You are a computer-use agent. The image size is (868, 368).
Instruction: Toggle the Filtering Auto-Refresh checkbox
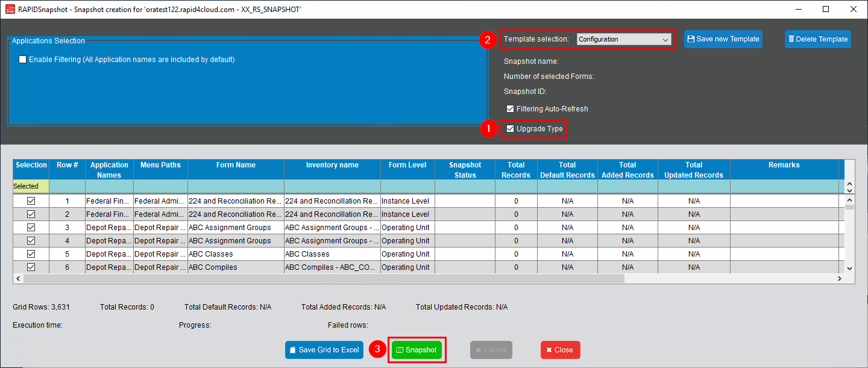(x=511, y=109)
